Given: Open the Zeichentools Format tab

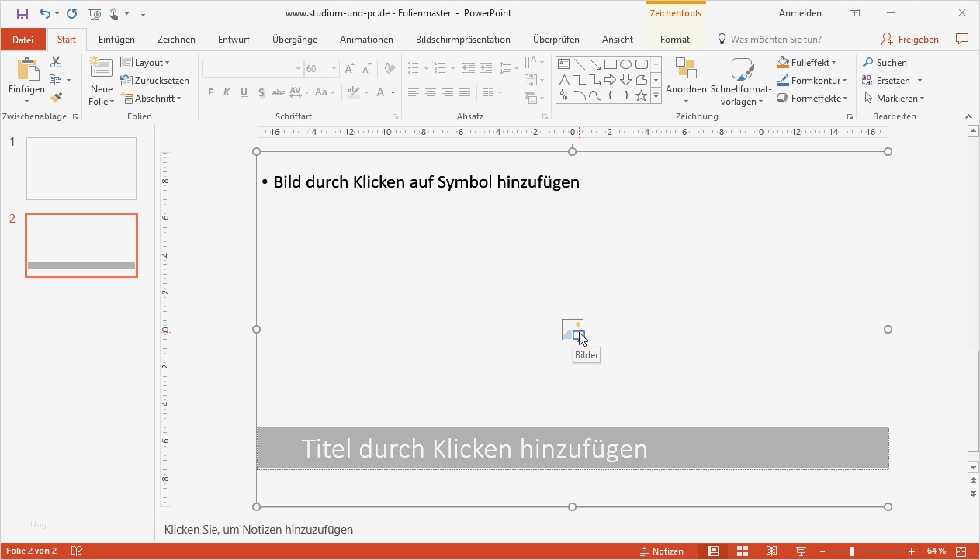Looking at the screenshot, I should click(674, 39).
